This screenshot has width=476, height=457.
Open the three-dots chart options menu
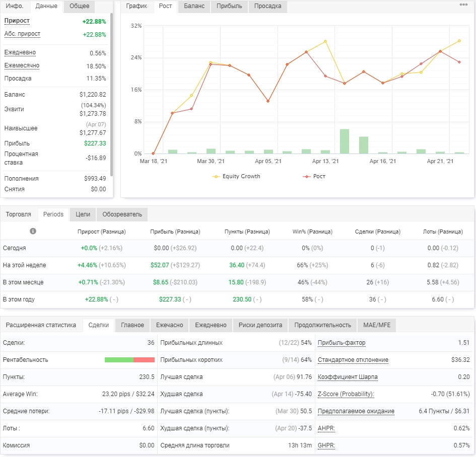(463, 5)
